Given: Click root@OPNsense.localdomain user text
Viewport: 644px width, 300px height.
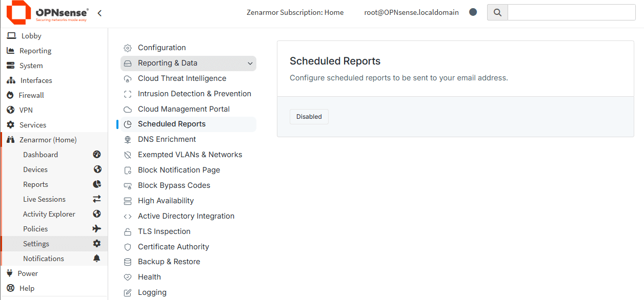Looking at the screenshot, I should point(412,12).
